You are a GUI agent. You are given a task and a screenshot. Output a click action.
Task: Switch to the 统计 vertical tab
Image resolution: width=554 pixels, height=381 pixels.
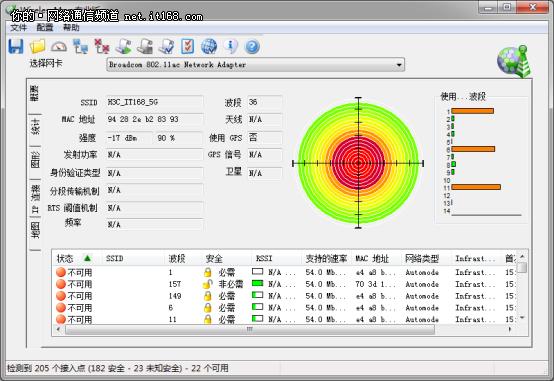tap(35, 127)
